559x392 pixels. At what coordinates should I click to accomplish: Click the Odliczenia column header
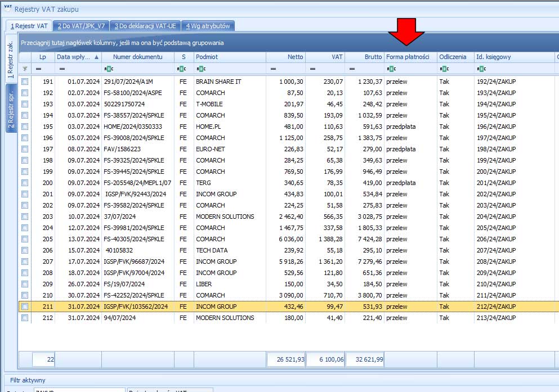coord(455,57)
